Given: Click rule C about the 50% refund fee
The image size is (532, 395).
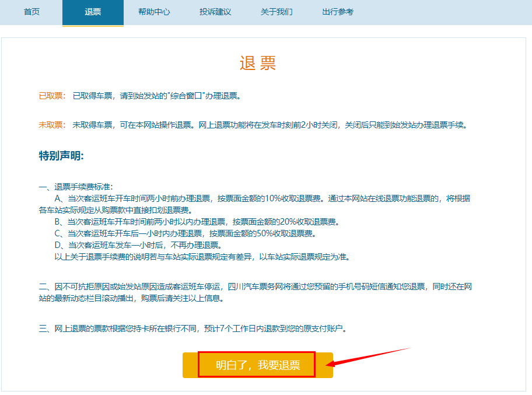Looking at the screenshot, I should 191,233.
